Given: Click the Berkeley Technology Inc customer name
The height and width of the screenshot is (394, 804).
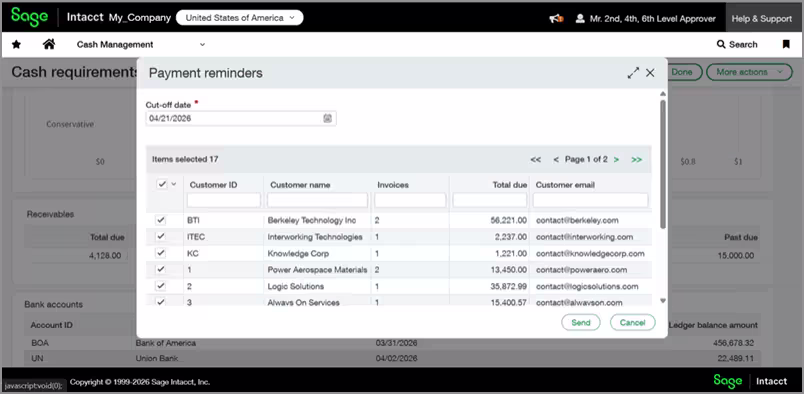Looking at the screenshot, I should (x=312, y=220).
